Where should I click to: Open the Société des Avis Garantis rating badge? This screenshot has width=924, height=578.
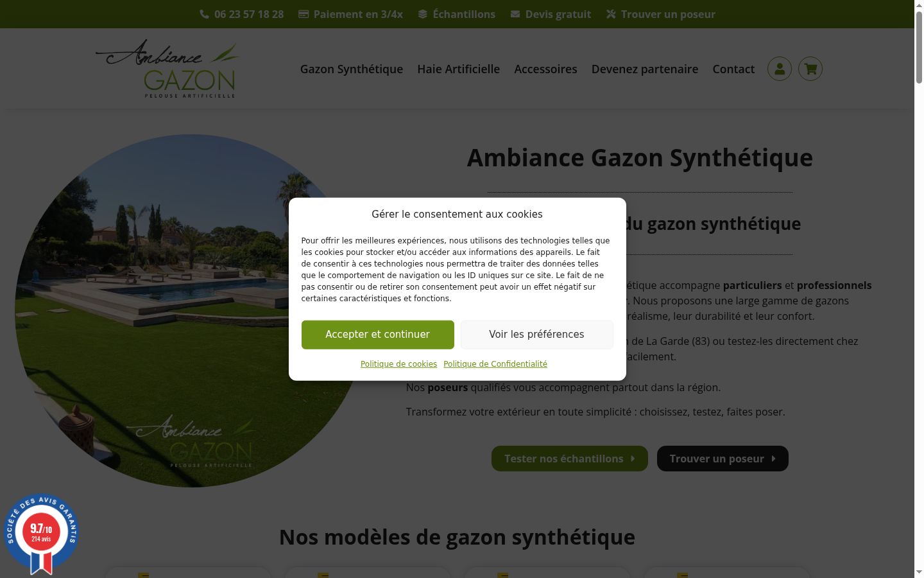[41, 534]
